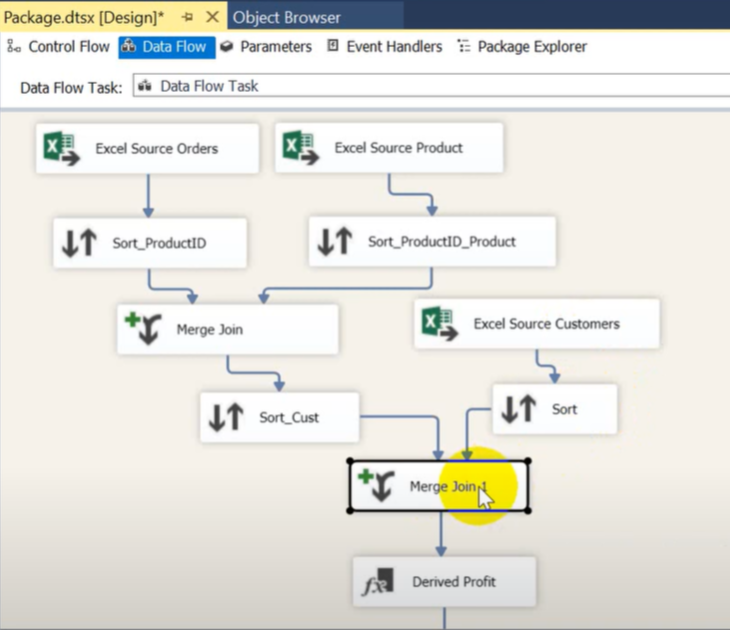Select the Data Flow tab
Screen dimensions: 731x631
pyautogui.click(x=166, y=47)
